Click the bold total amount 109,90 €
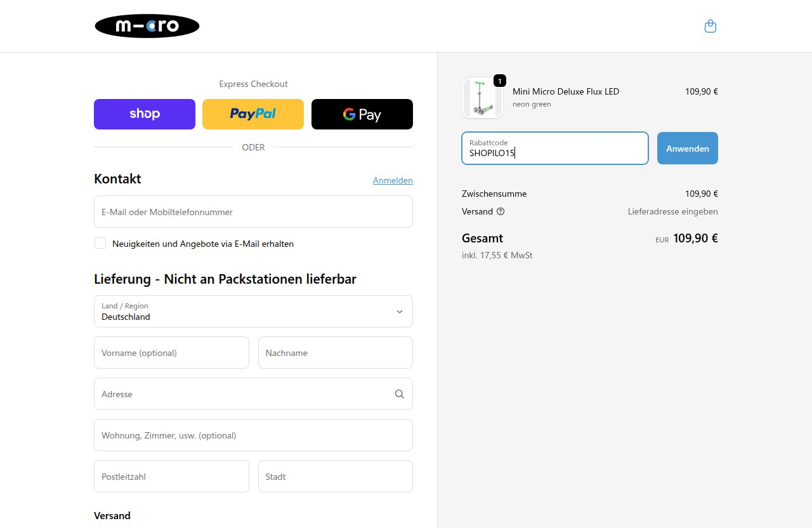 pyautogui.click(x=696, y=239)
